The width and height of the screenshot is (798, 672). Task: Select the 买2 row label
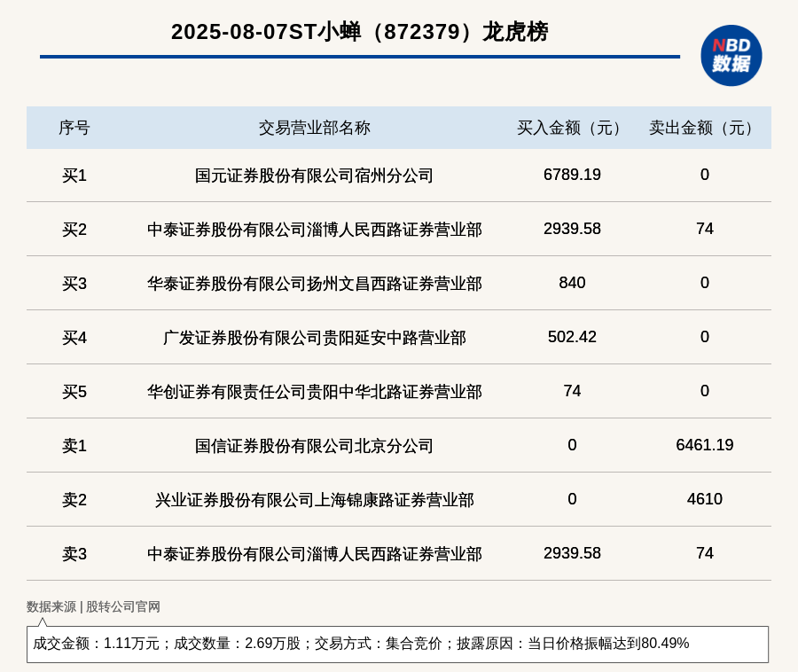(x=74, y=230)
